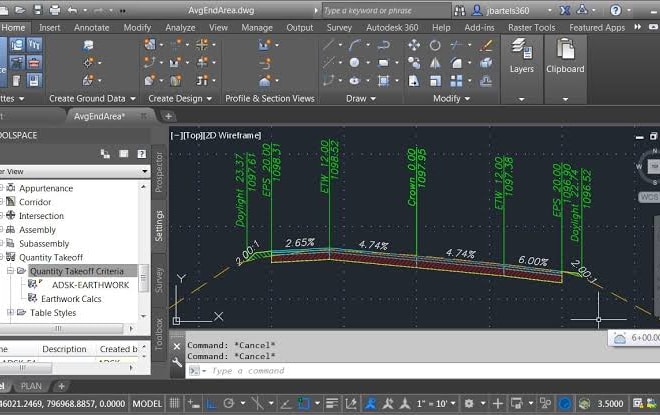
Task: Select the Rectangle tool in Draw panel
Action: [x=383, y=63]
